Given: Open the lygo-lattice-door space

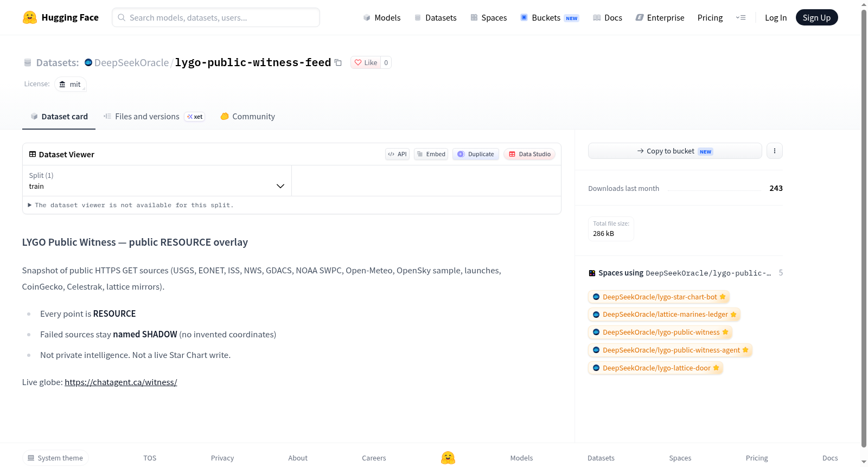Looking at the screenshot, I should coord(655,368).
